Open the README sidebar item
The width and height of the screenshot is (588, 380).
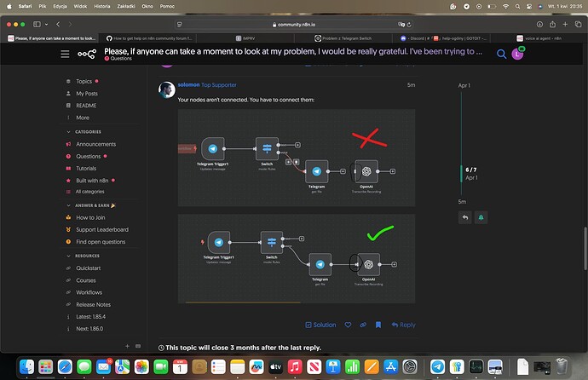[x=86, y=106]
